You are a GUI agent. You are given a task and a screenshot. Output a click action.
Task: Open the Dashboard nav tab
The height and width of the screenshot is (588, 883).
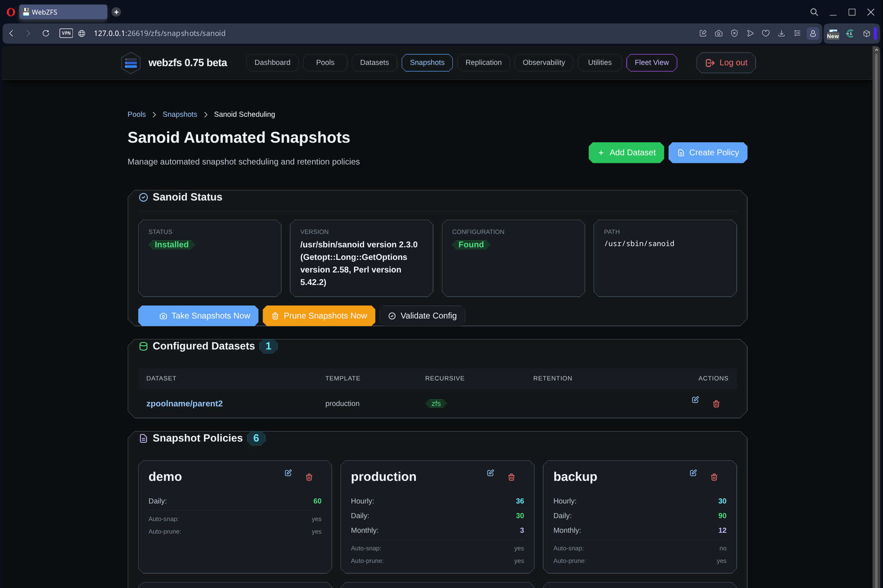[x=272, y=62]
